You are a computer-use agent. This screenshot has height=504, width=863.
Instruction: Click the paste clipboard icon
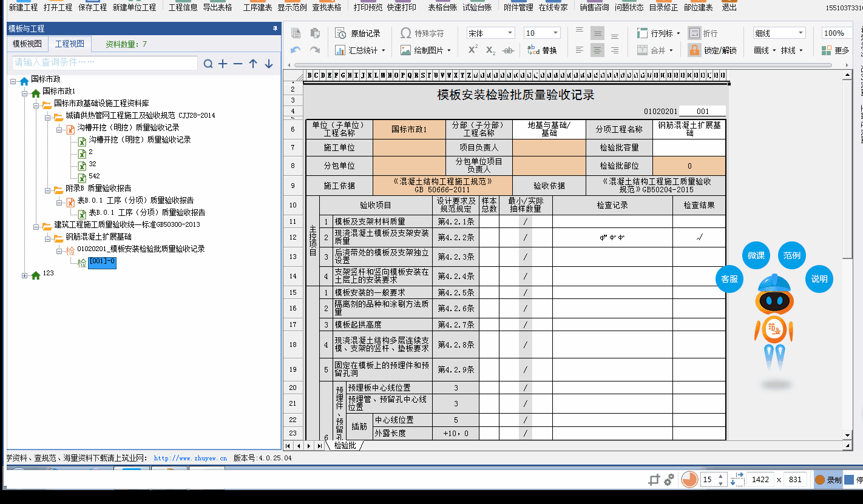click(x=315, y=33)
